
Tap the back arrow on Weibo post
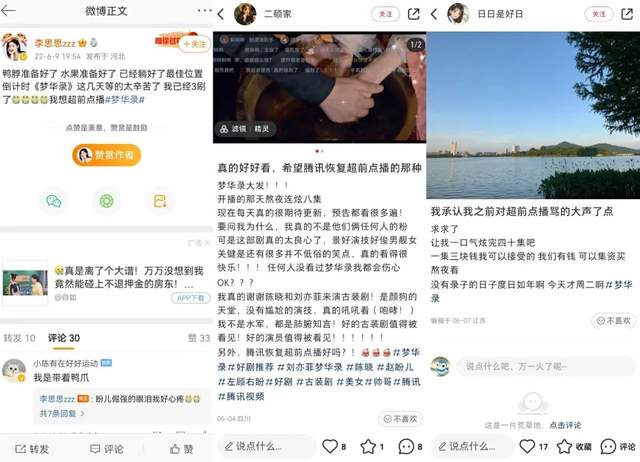pyautogui.click(x=8, y=11)
